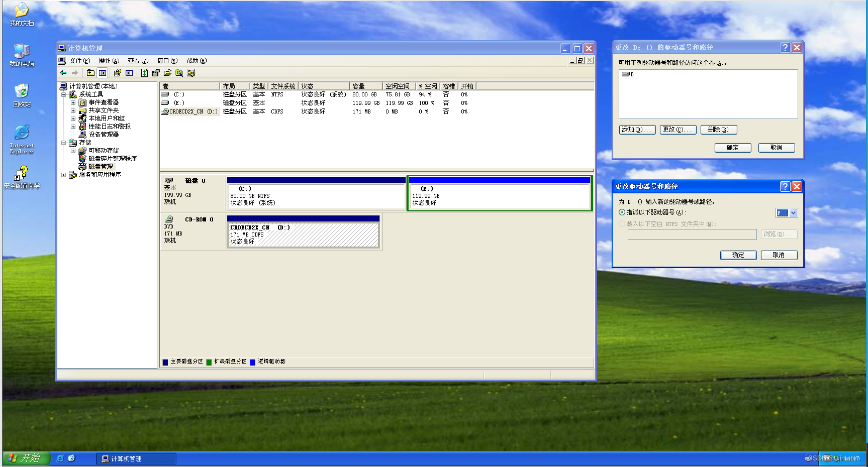Image resolution: width=868 pixels, height=467 pixels.
Task: Select the 磁盘碎片整理程序 tree icon
Action: point(82,159)
